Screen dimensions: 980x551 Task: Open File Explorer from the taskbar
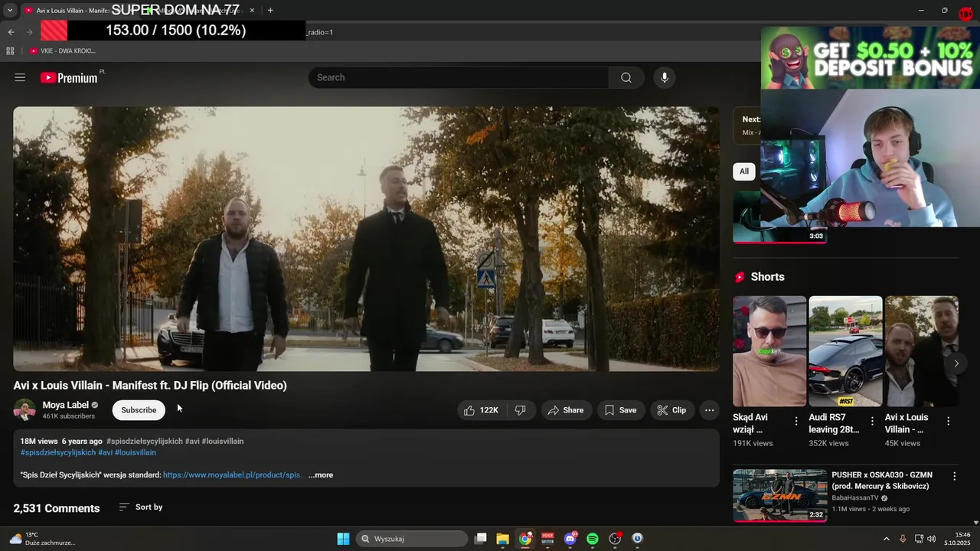tap(503, 539)
